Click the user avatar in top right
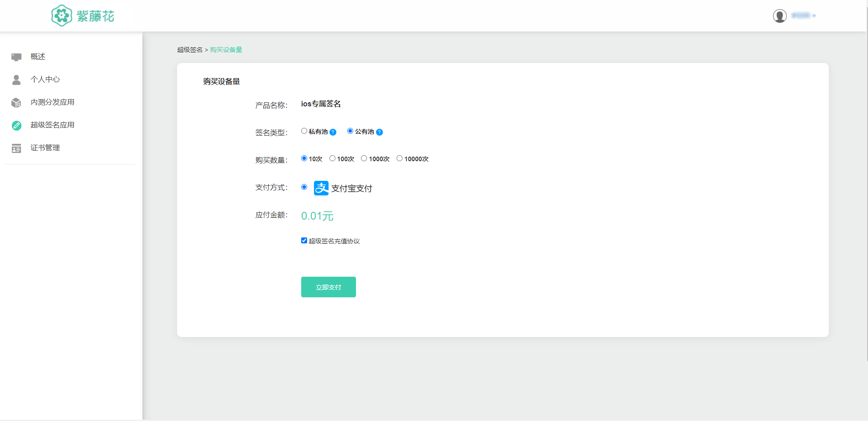The height and width of the screenshot is (421, 868). pyautogui.click(x=780, y=16)
